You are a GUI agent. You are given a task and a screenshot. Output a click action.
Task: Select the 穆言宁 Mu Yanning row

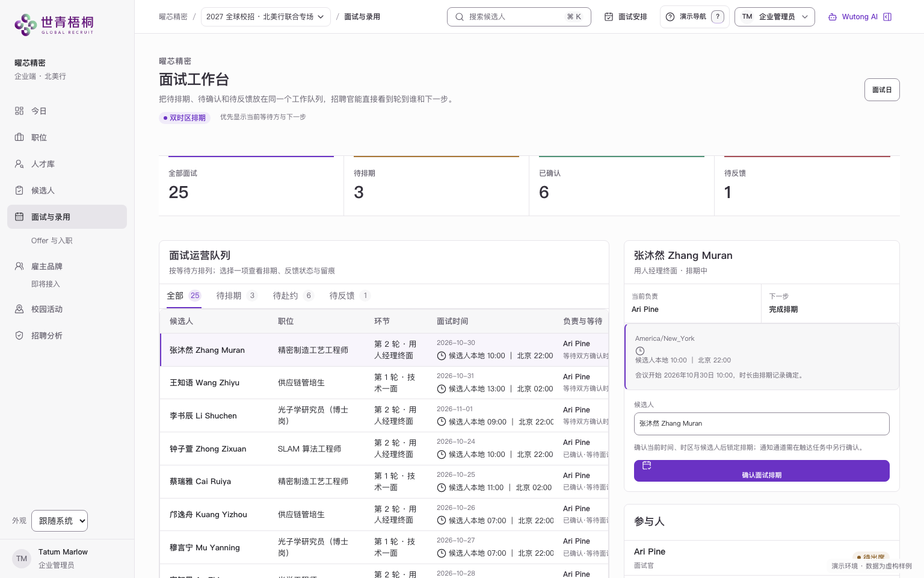click(384, 547)
